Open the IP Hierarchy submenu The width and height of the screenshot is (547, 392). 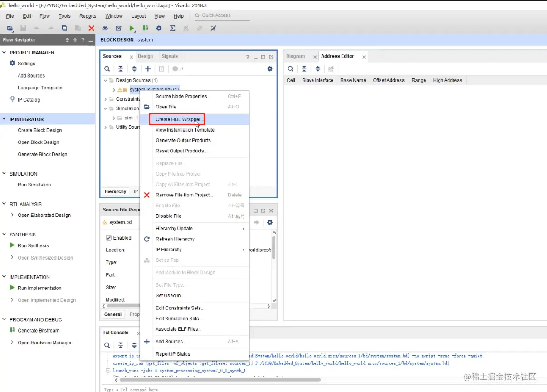[195, 250]
